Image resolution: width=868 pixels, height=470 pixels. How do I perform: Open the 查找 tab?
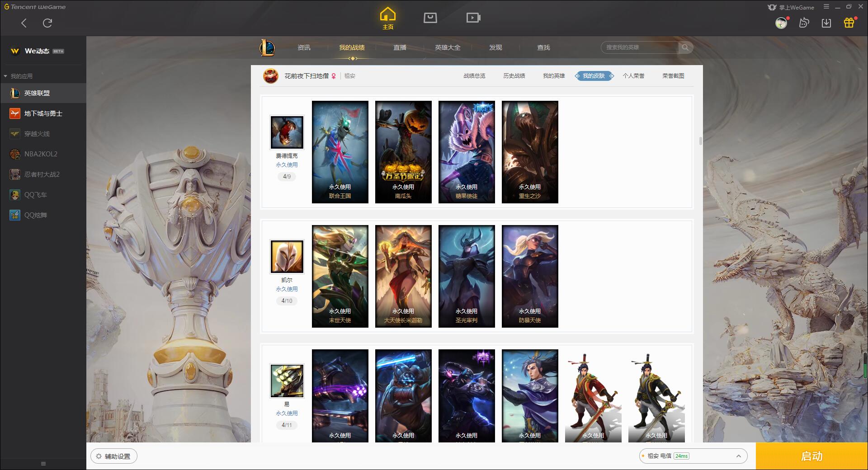coord(543,47)
